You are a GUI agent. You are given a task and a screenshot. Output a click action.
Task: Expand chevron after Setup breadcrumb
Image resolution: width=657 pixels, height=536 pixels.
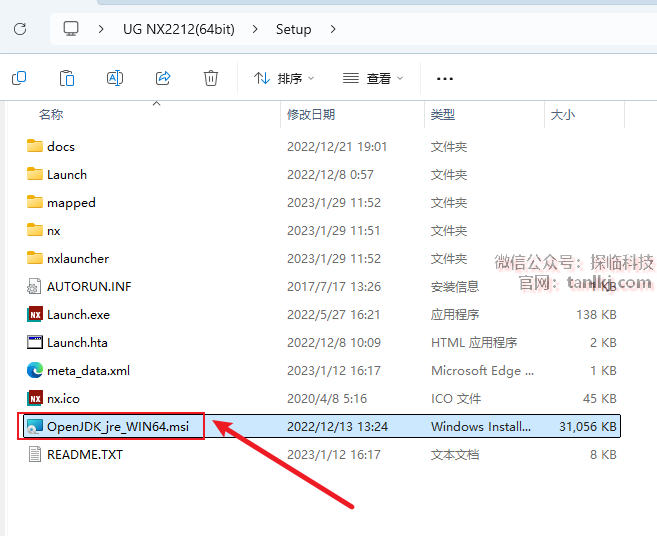tap(333, 29)
